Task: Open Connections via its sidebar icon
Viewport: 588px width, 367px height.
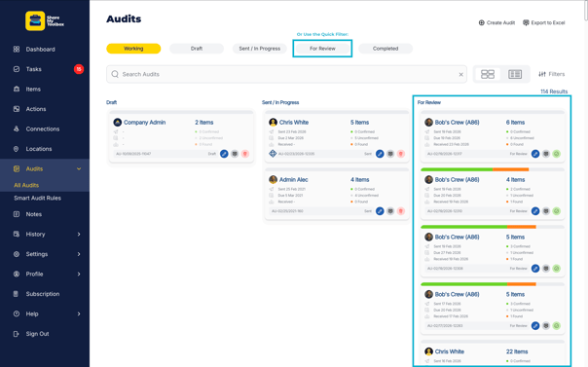Action: (17, 128)
